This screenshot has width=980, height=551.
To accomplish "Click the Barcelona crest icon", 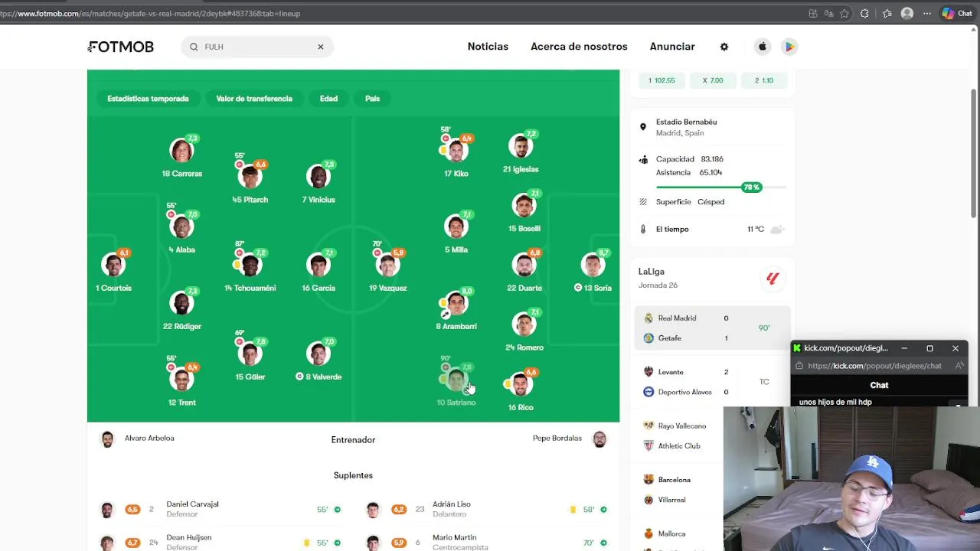I will (x=648, y=480).
